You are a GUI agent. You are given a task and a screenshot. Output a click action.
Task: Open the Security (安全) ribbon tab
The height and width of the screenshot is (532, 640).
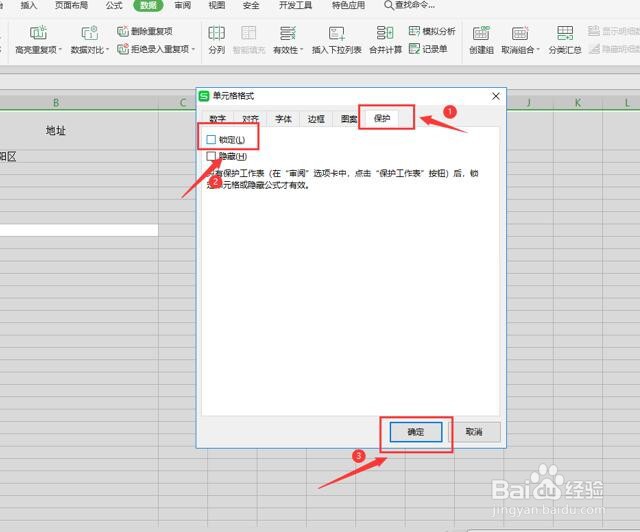[x=251, y=5]
